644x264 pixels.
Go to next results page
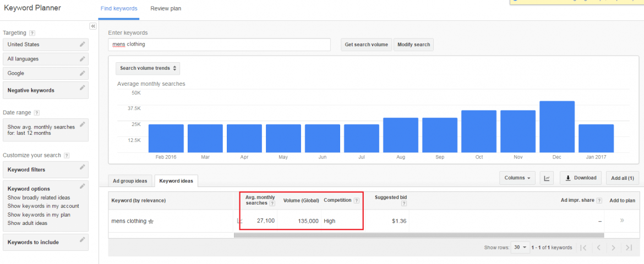click(613, 248)
